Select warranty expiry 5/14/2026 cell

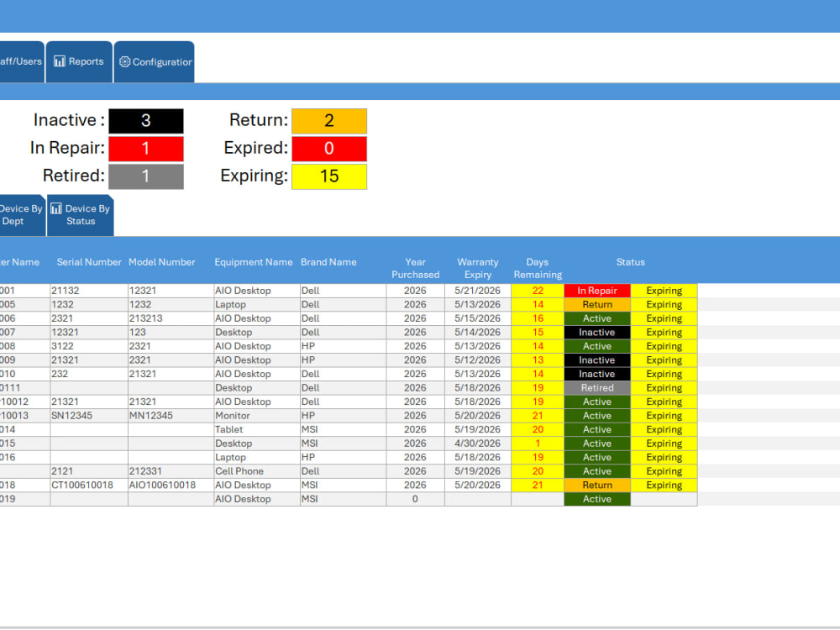point(478,332)
